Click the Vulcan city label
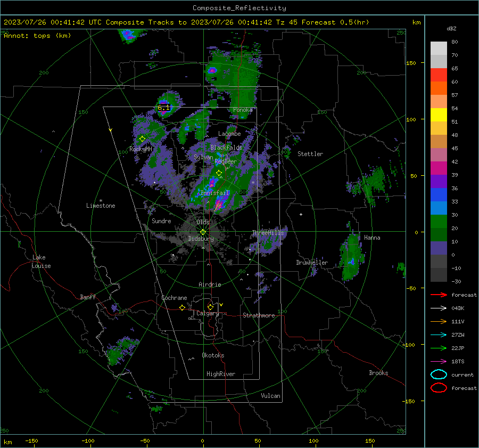The width and height of the screenshot is (479, 448). [271, 396]
